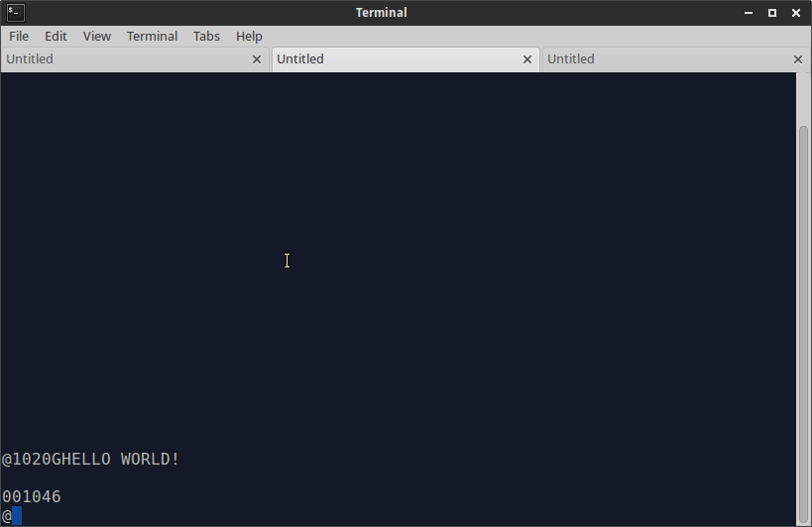Open the Help menu
This screenshot has width=812, height=527.
[x=249, y=36]
